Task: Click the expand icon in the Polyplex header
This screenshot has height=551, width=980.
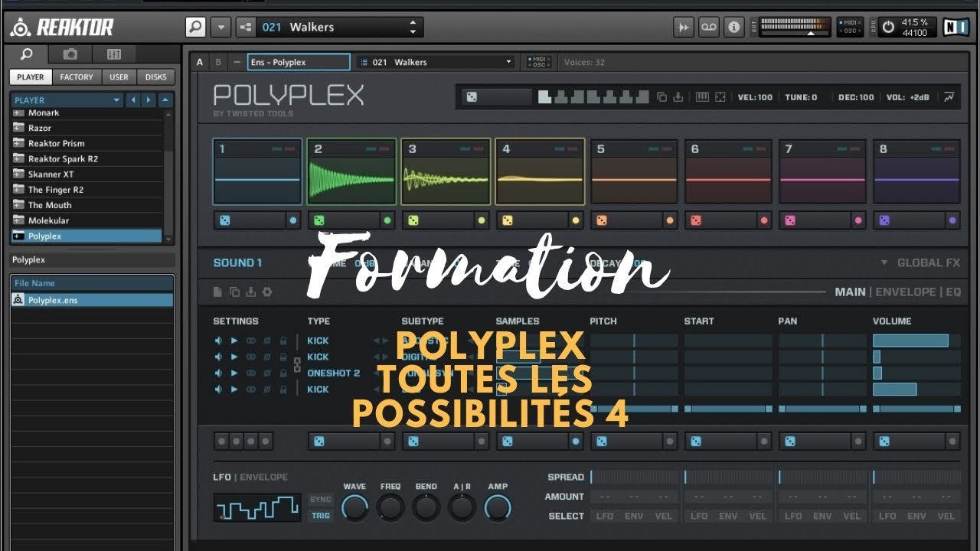Action: click(x=720, y=97)
